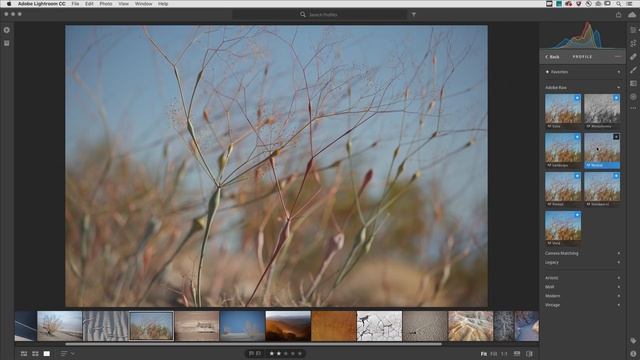Set rating to three stars
The width and height of the screenshot is (640, 360).
(x=286, y=353)
